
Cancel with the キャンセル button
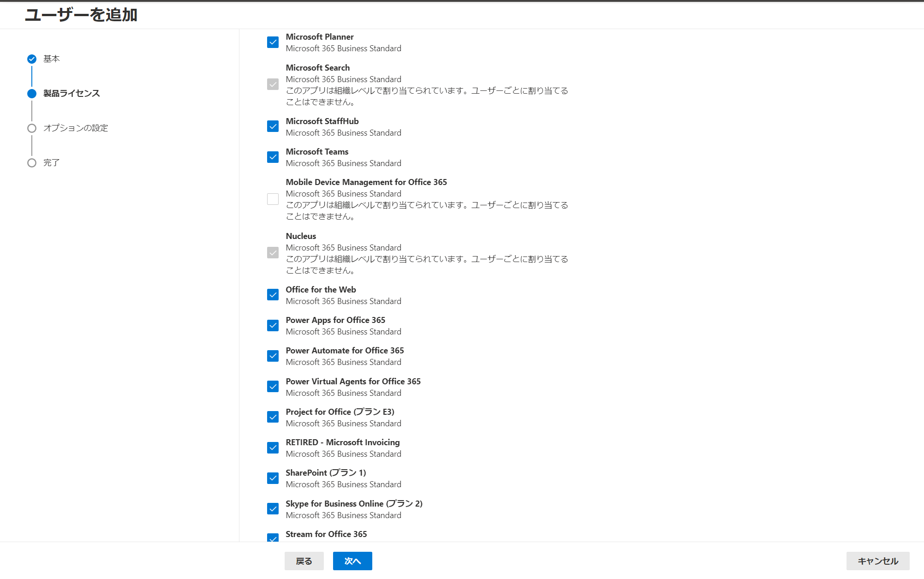click(878, 561)
